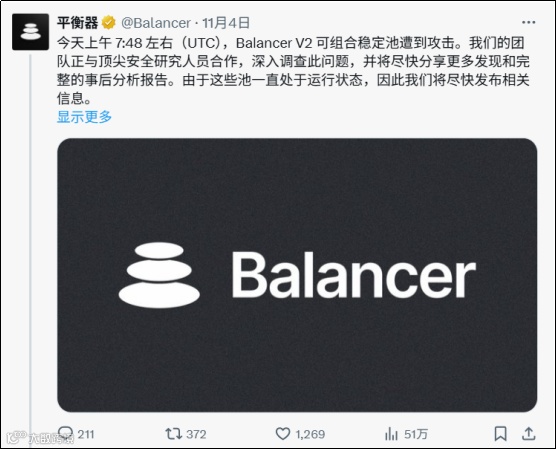Click the gold verified badge

[x=109, y=23]
